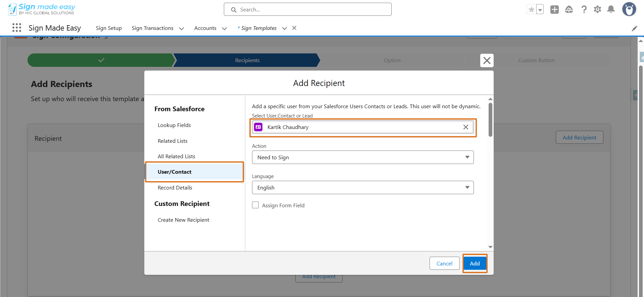Click the pencil edit navigation icon
Viewport: 644px width, 297px height.
[634, 29]
